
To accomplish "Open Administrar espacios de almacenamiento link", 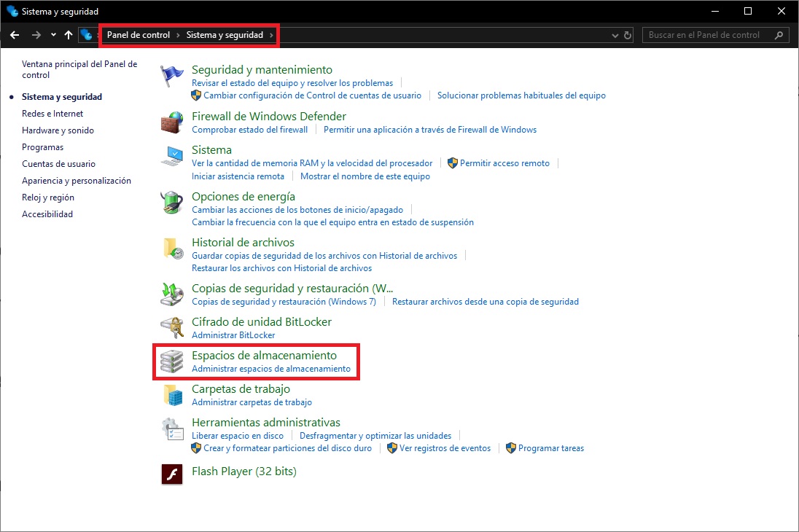I will pos(270,369).
